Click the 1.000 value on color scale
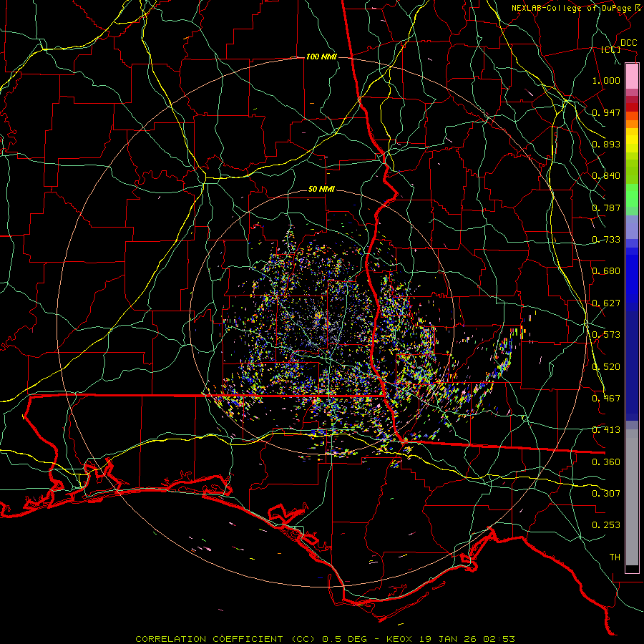The width and height of the screenshot is (644, 644). tap(606, 80)
